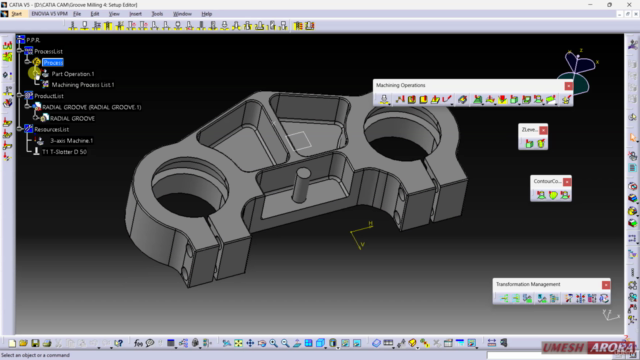The image size is (640, 360).
Task: Click the Rotate view icon
Action: (x=262, y=343)
